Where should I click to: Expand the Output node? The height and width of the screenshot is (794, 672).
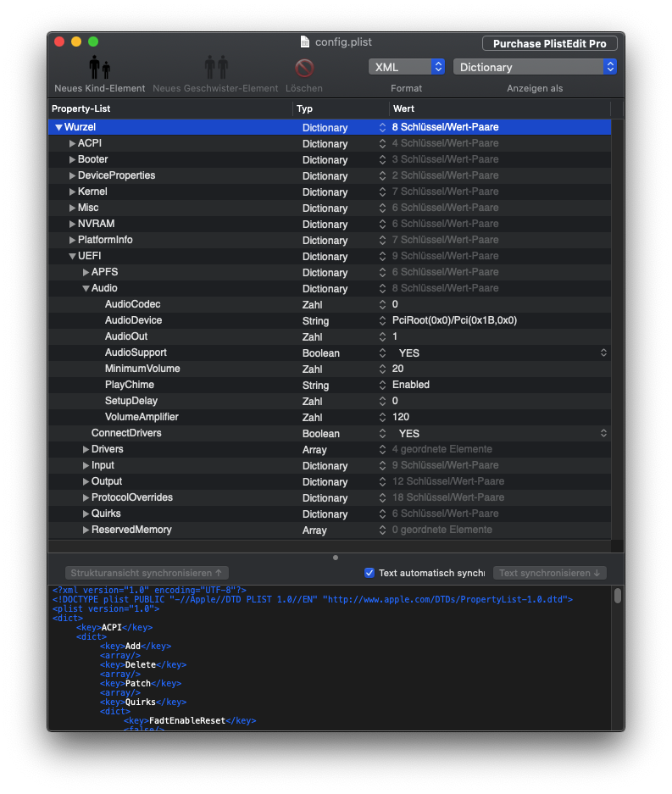point(86,481)
